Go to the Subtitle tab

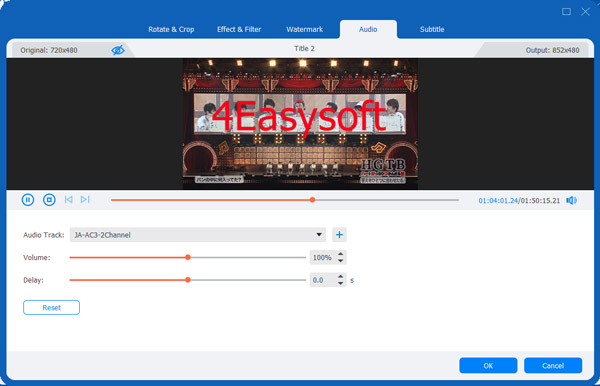pyautogui.click(x=432, y=29)
